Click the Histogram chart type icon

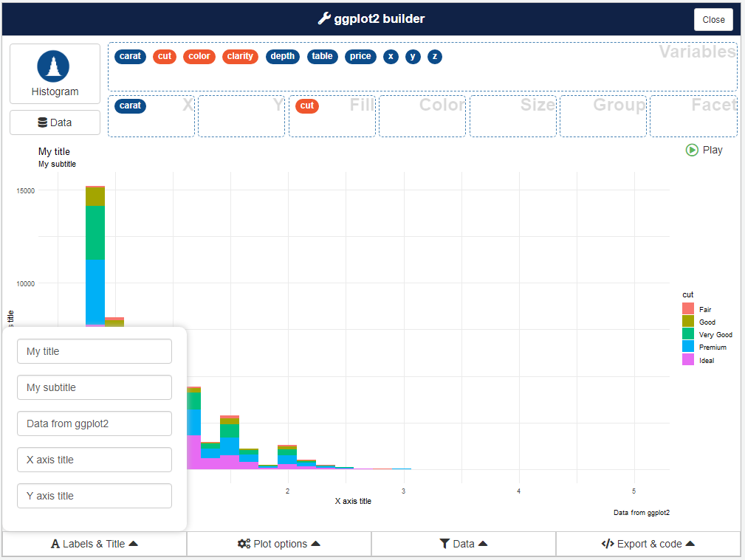point(53,66)
